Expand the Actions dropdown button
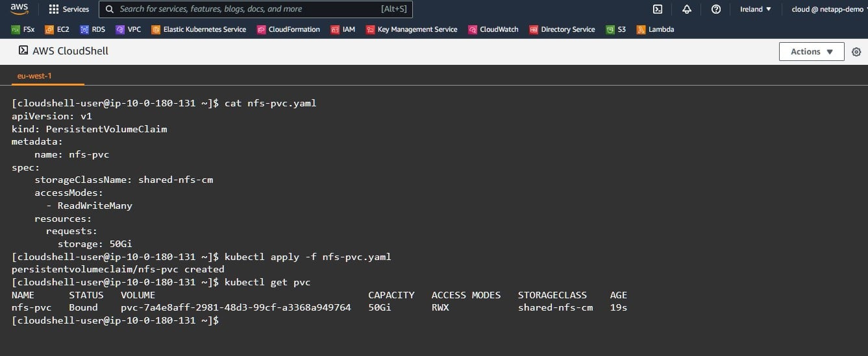The width and height of the screenshot is (868, 356). [x=811, y=52]
